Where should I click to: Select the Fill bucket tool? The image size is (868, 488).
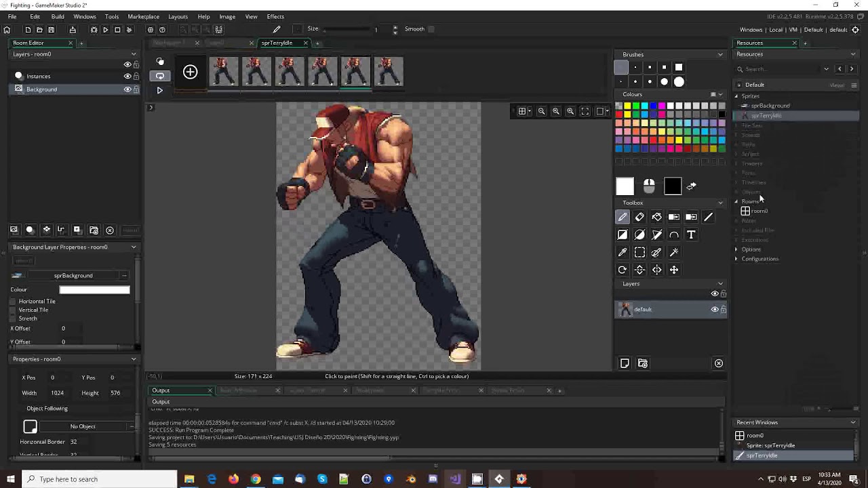point(656,217)
